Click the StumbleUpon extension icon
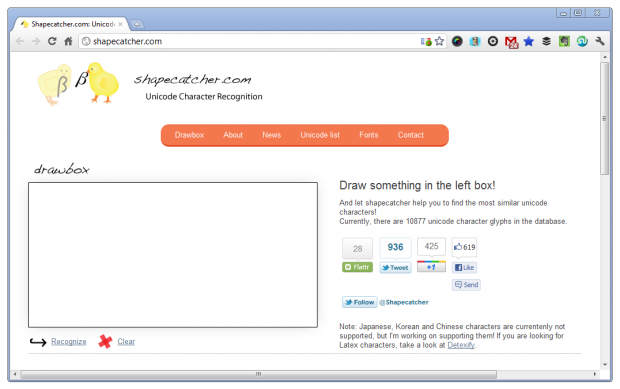 (582, 41)
